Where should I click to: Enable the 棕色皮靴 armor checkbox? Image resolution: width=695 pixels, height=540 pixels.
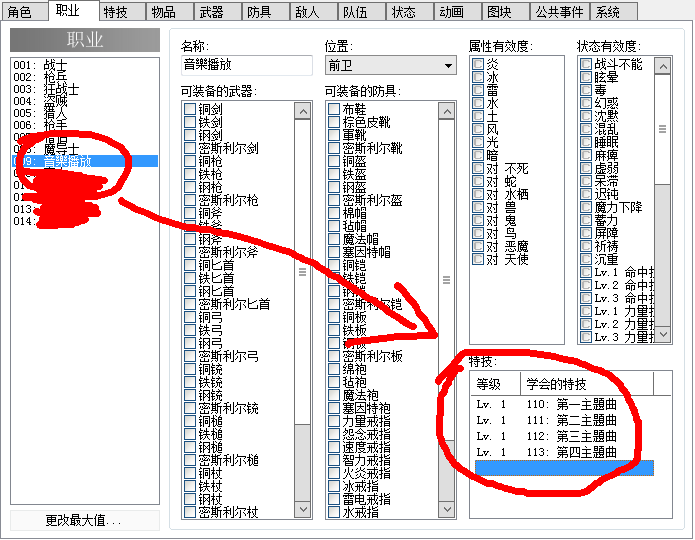coord(334,122)
